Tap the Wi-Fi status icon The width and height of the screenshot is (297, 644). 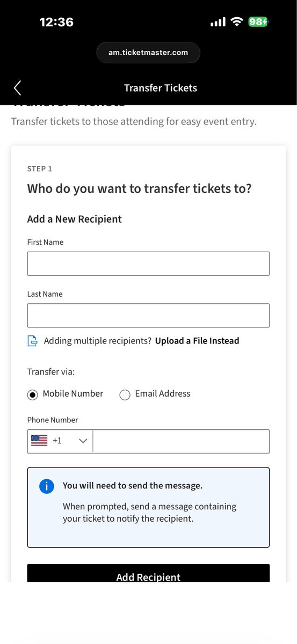tap(236, 22)
